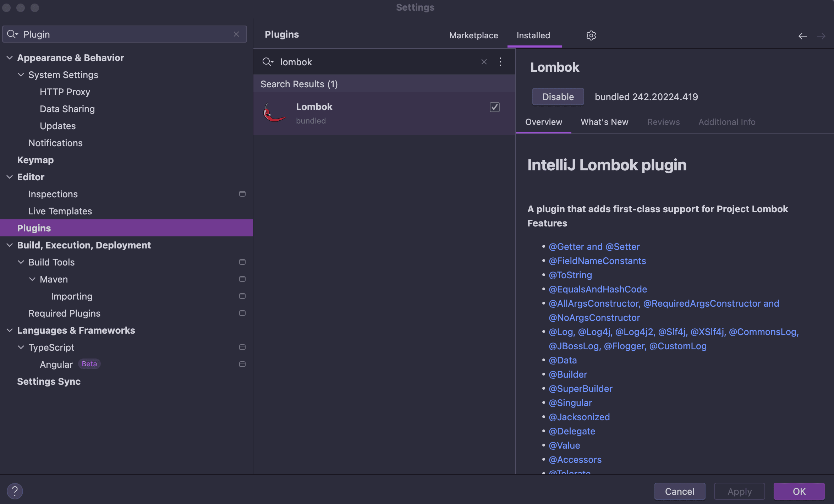This screenshot has width=834, height=504.
Task: Open the @Builder link
Action: [x=568, y=374]
